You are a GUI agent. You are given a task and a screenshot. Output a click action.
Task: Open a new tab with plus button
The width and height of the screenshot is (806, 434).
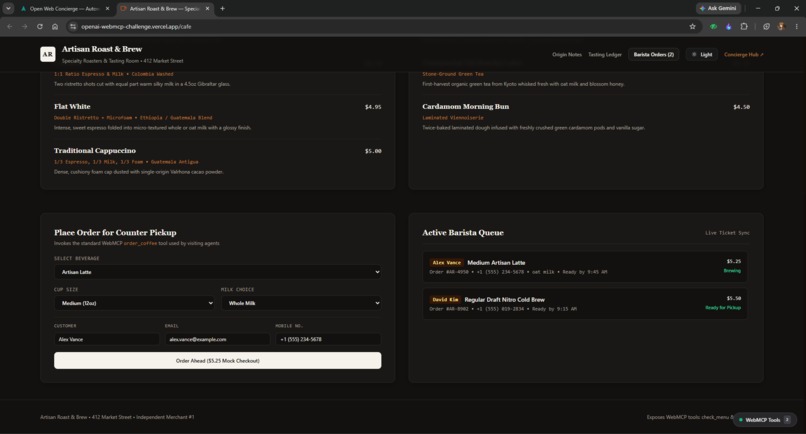coord(223,8)
